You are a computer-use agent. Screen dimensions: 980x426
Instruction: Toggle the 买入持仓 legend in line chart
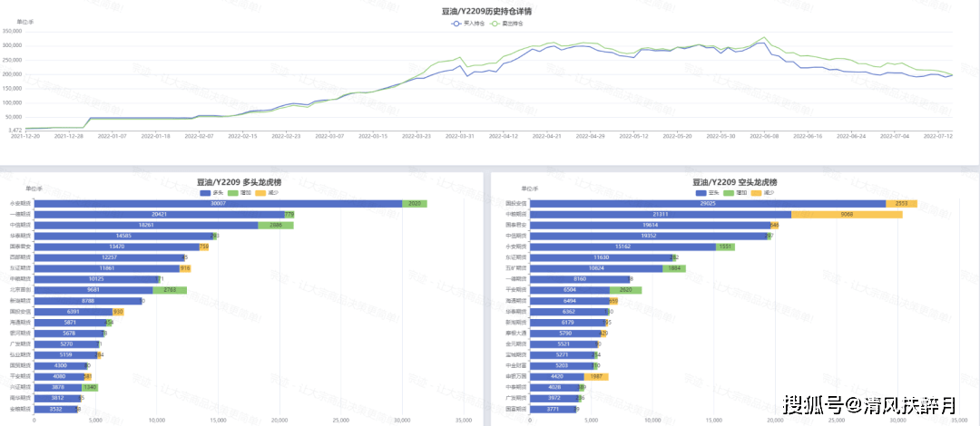pos(456,24)
